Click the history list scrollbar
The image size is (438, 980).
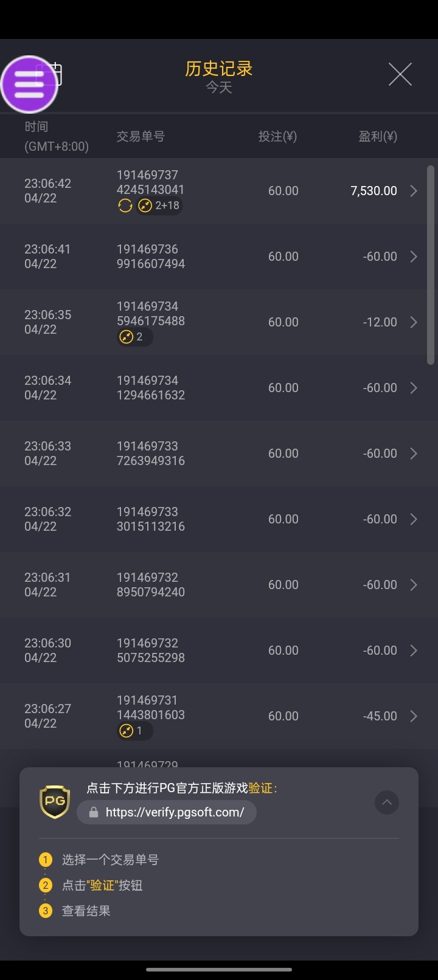[x=431, y=264]
